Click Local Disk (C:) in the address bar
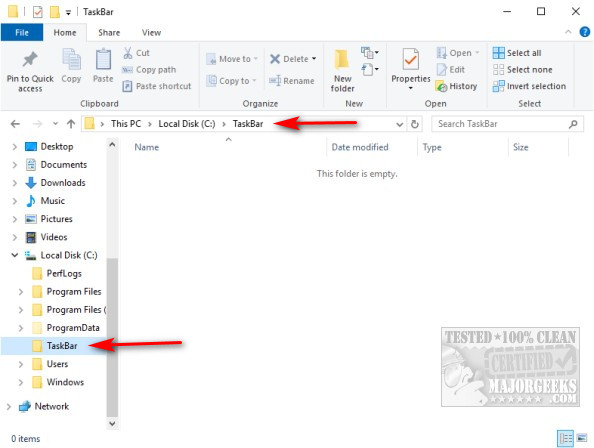594x448 pixels. [187, 124]
